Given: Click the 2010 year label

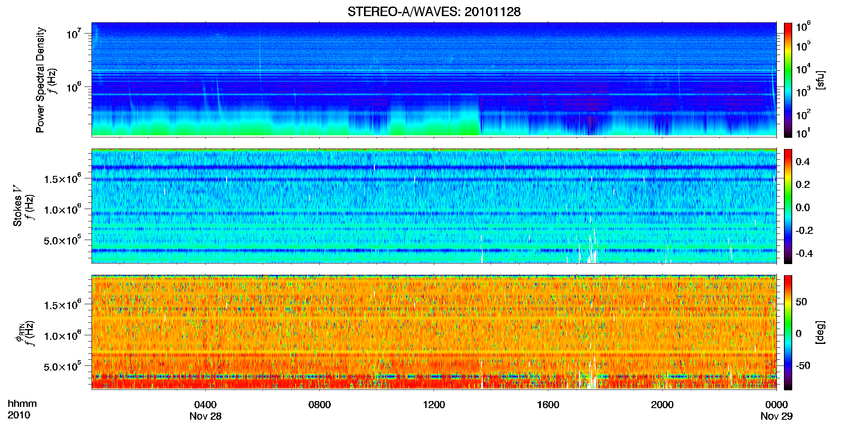Looking at the screenshot, I should pos(19,415).
